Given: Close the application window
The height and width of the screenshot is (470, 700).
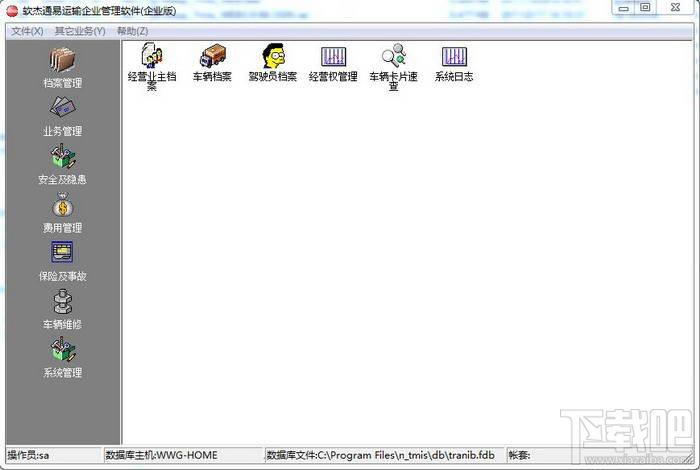Looking at the screenshot, I should [675, 8].
